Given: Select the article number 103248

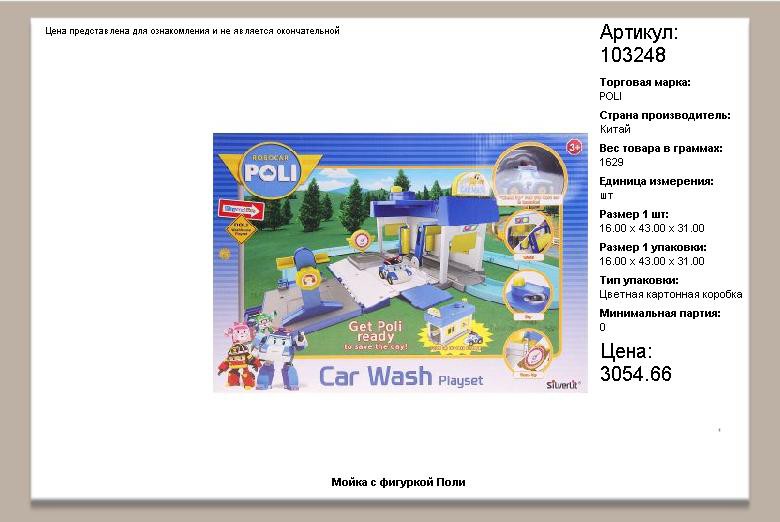Looking at the screenshot, I should [x=633, y=55].
